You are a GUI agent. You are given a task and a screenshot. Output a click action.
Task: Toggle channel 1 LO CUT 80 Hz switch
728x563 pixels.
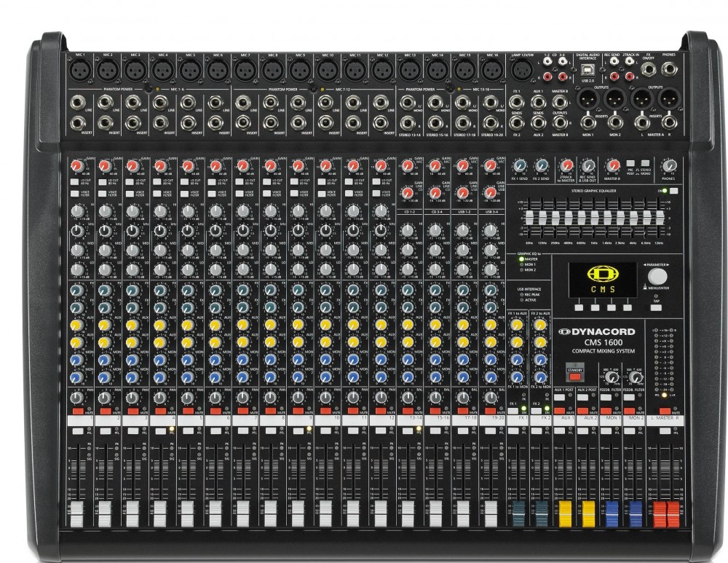[x=74, y=182]
